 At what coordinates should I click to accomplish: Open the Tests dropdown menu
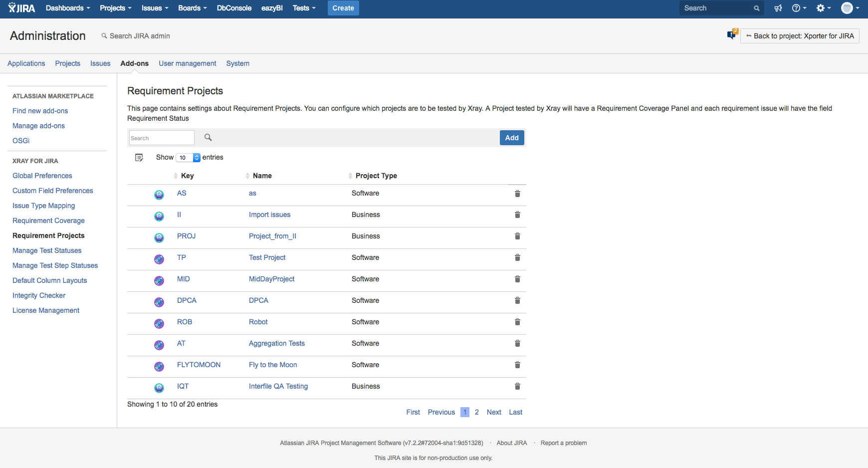coord(304,8)
